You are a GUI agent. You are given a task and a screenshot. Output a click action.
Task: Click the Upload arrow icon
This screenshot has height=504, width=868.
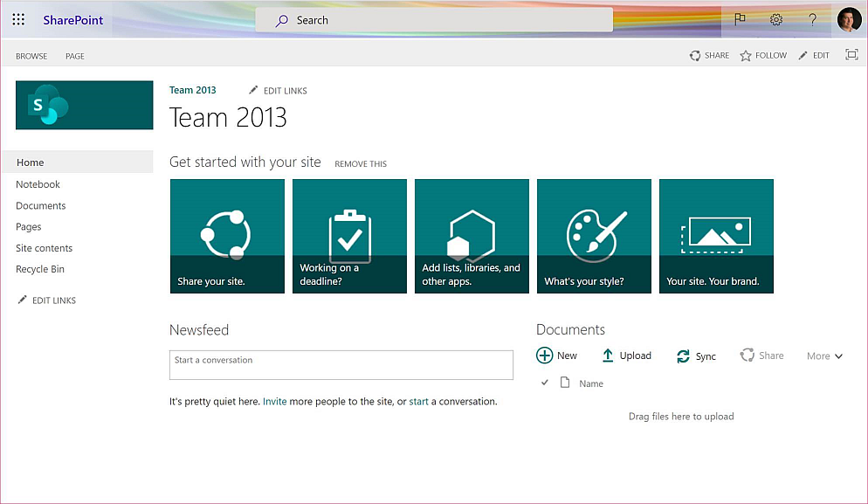coord(607,356)
